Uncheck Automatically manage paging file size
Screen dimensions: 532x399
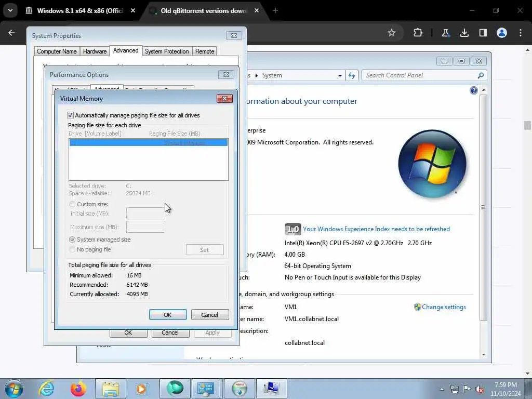[70, 115]
